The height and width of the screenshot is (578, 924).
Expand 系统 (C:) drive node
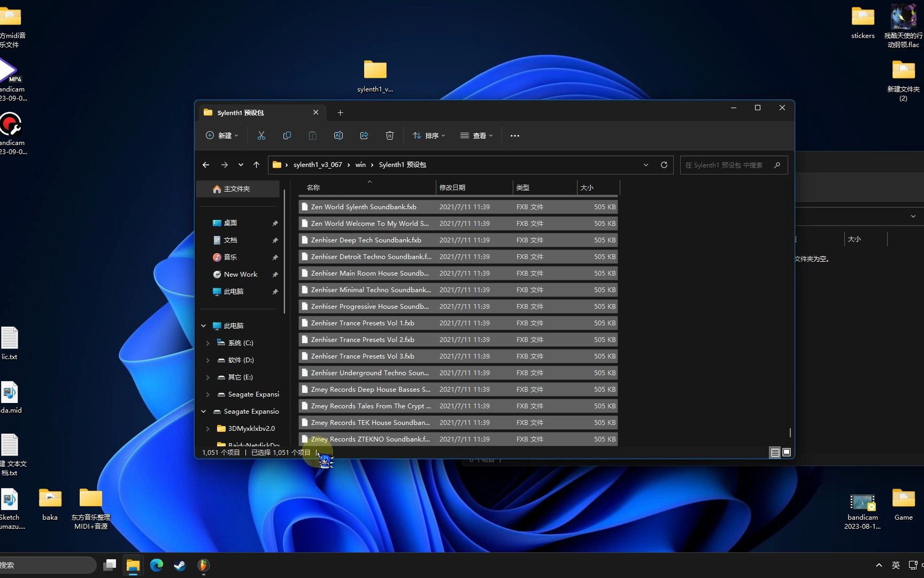[207, 343]
